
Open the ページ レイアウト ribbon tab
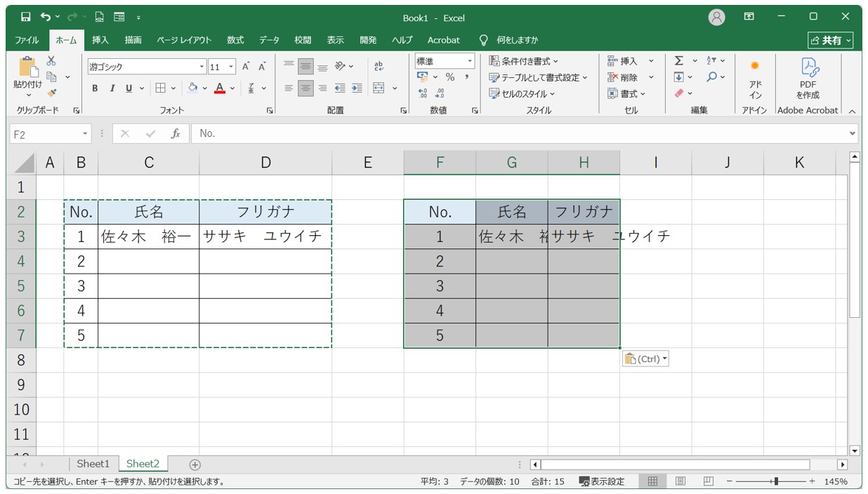click(x=184, y=40)
